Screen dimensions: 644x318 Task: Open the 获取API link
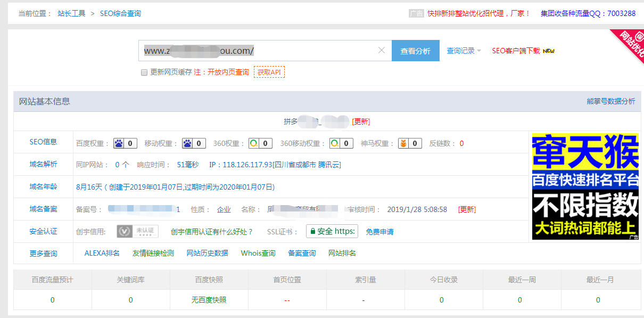269,72
